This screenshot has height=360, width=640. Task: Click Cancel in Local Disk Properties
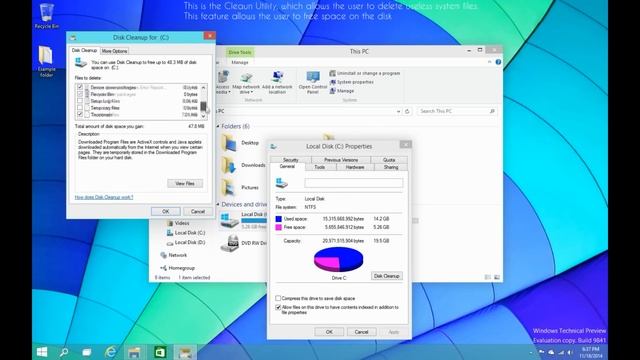click(361, 332)
